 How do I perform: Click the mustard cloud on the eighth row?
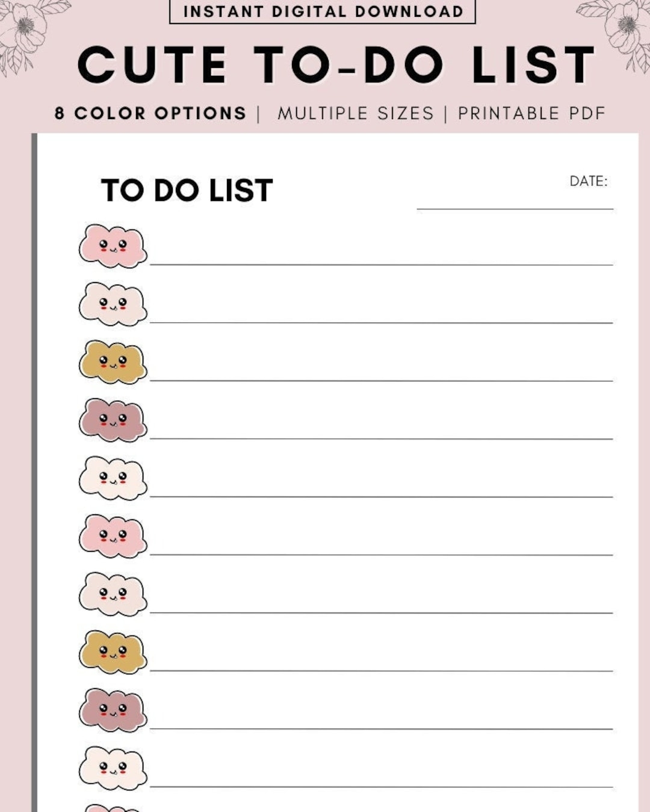tap(113, 652)
